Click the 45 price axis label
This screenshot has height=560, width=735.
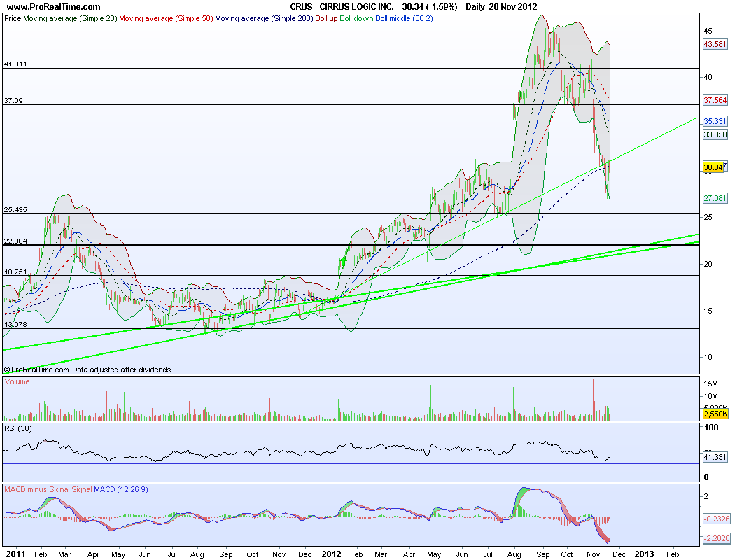708,31
